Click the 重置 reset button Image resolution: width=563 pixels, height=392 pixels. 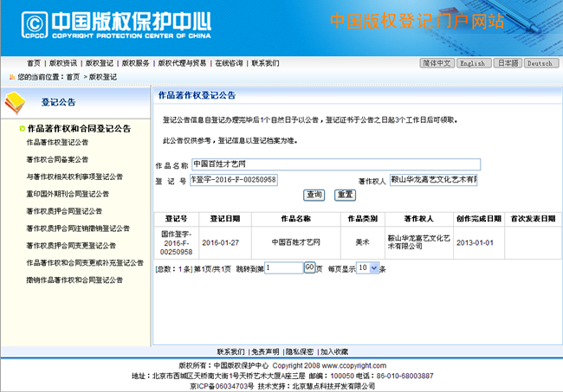345,195
